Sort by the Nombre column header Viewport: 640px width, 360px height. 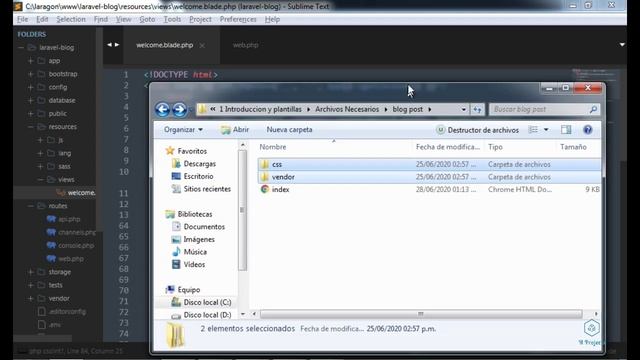point(273,147)
